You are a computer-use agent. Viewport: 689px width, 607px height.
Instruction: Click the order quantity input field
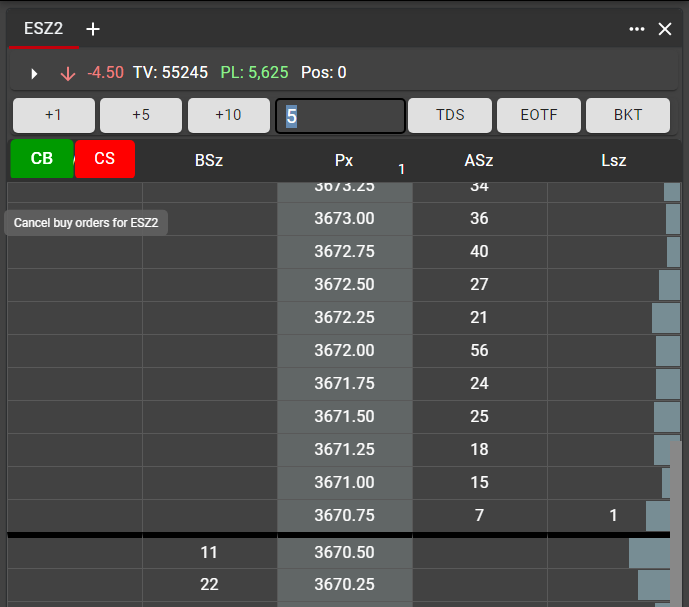(x=340, y=115)
